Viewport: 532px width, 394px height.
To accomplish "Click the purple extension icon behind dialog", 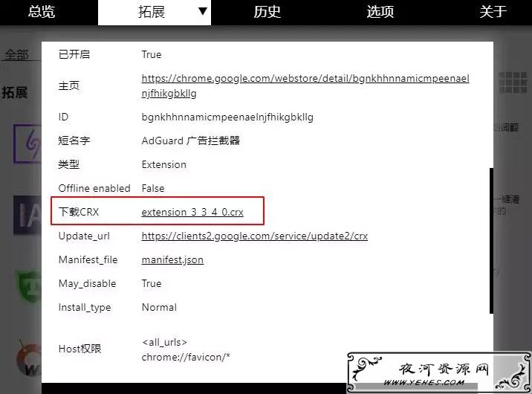I will coord(27,143).
